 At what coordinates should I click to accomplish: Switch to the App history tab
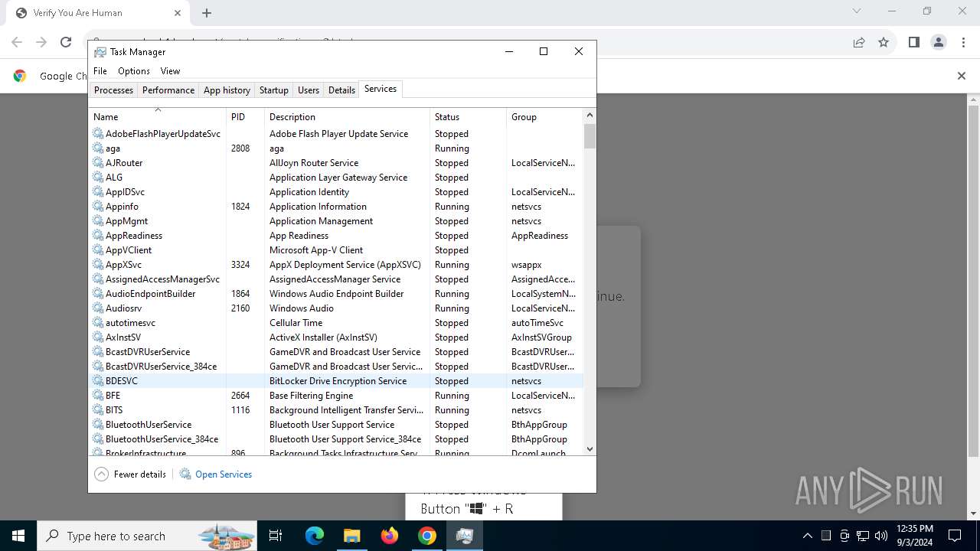coord(227,90)
